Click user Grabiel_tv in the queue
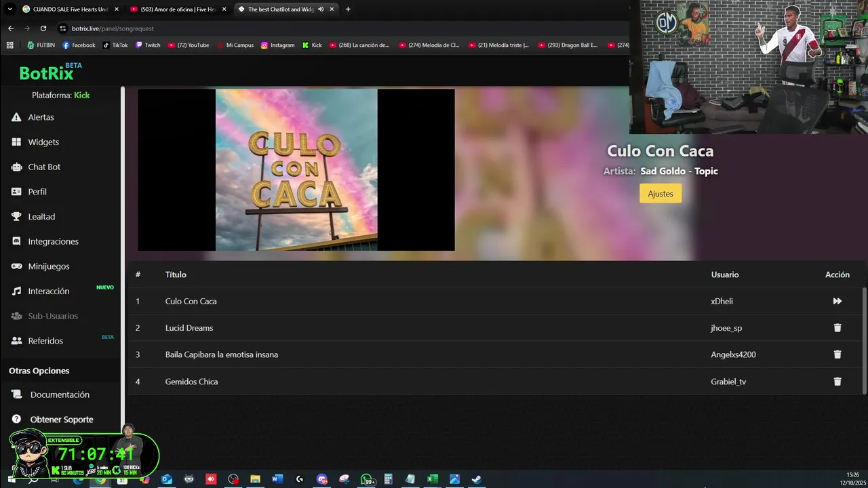868x488 pixels. [x=728, y=382]
